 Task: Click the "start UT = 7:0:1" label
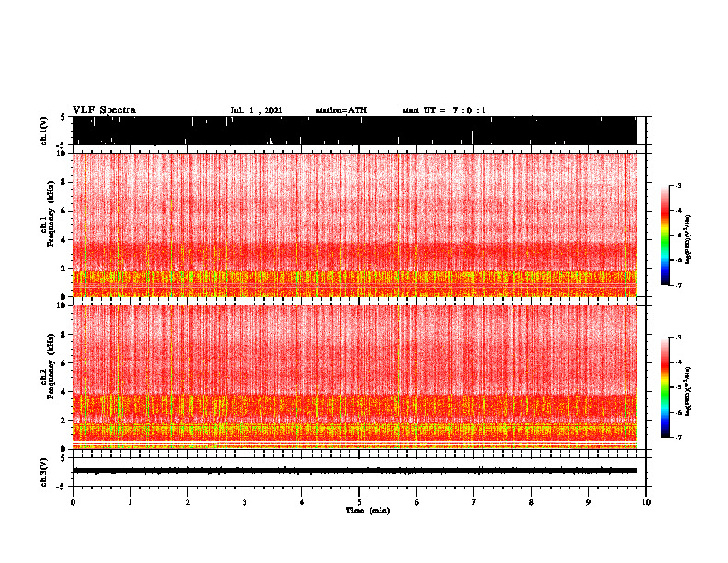tap(444, 110)
